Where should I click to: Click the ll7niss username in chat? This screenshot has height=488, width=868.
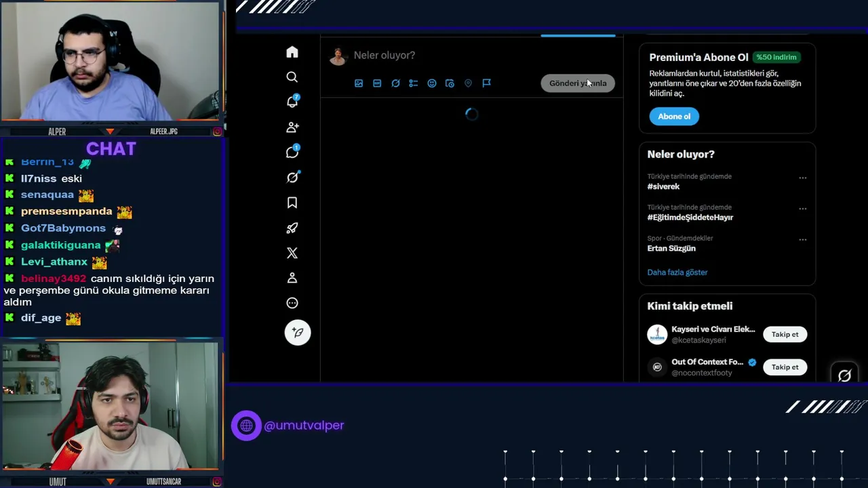pyautogui.click(x=39, y=178)
